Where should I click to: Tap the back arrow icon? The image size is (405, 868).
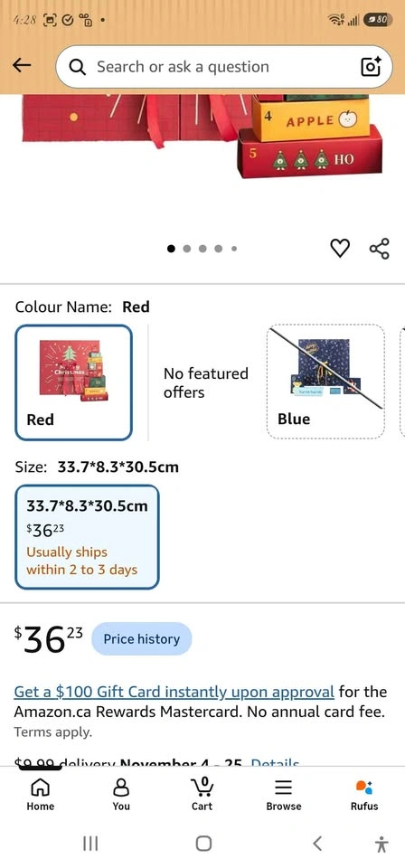(22, 66)
